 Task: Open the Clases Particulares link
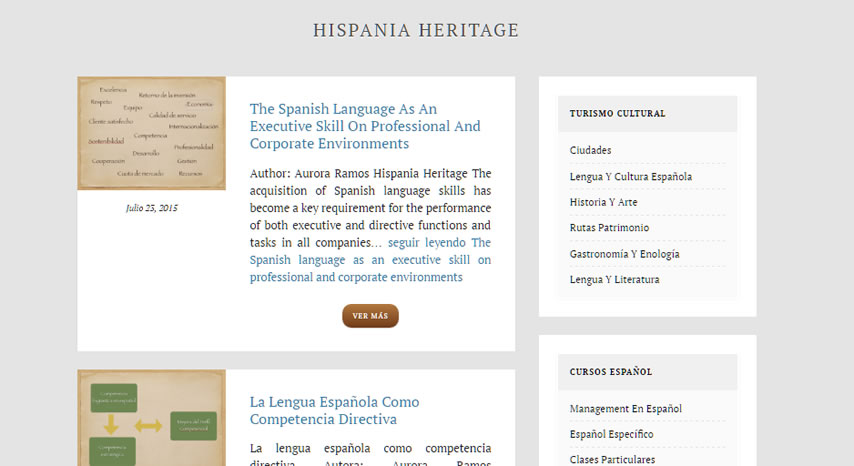[612, 459]
